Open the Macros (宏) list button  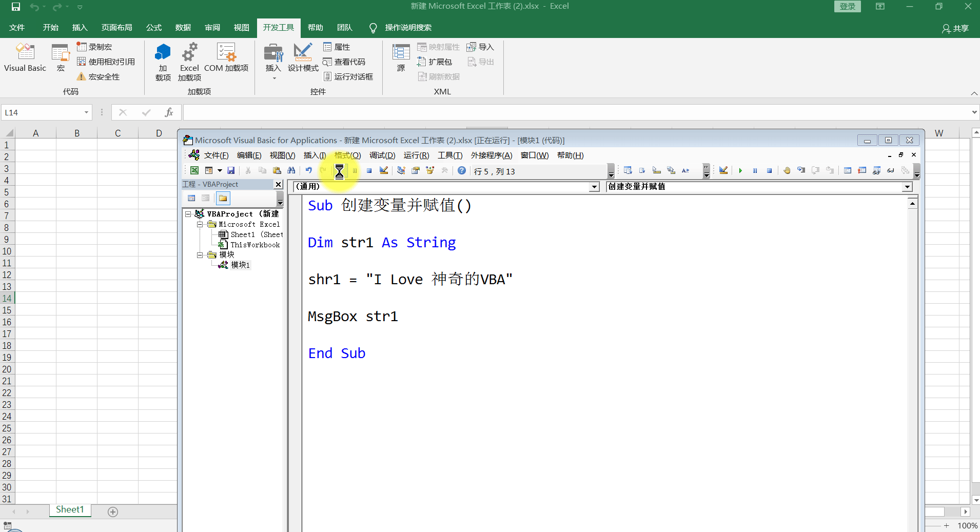coord(61,57)
